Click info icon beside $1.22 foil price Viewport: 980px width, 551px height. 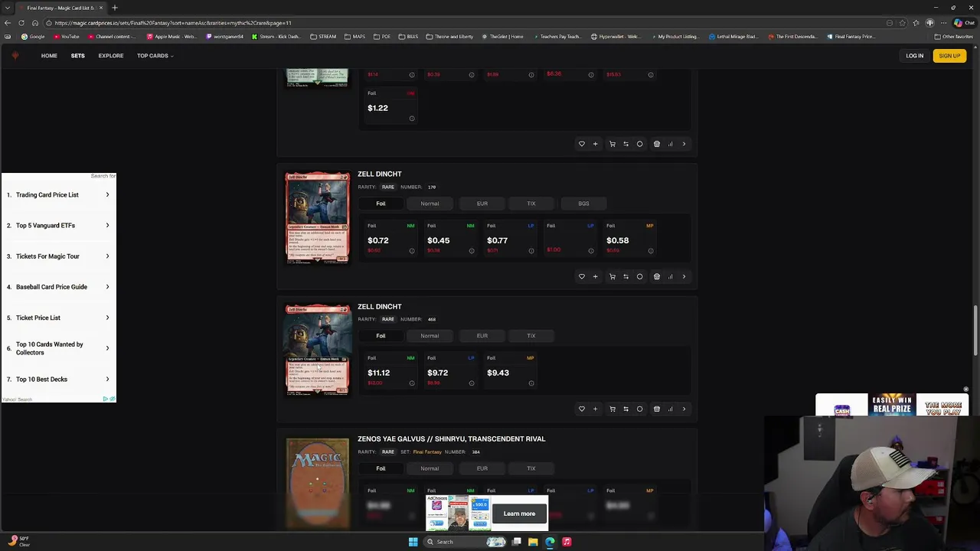click(412, 118)
